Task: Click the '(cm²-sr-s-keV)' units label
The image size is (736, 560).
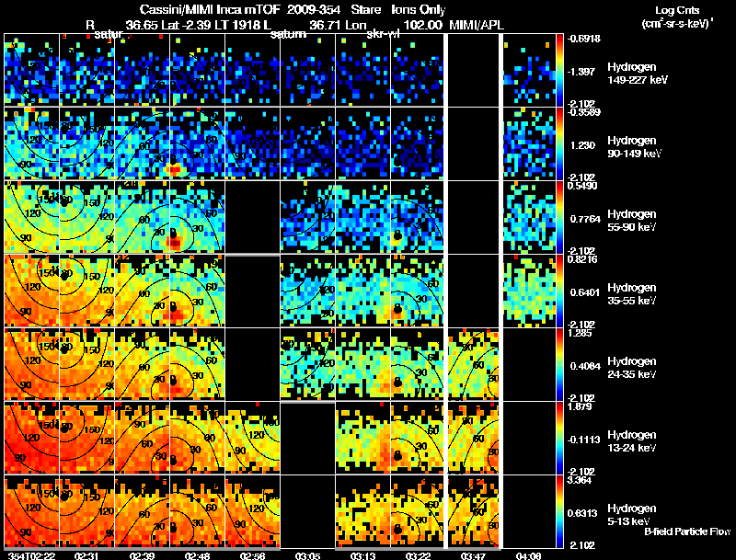Action: coord(677,24)
